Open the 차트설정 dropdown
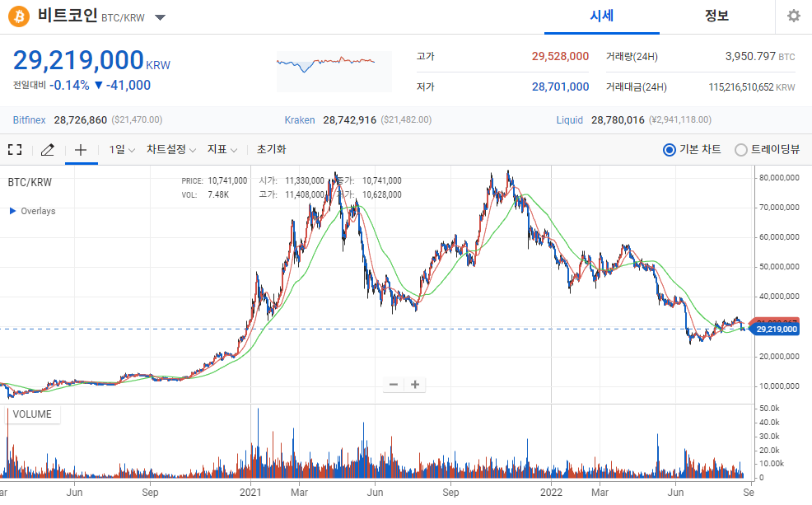The image size is (812, 505). point(171,150)
